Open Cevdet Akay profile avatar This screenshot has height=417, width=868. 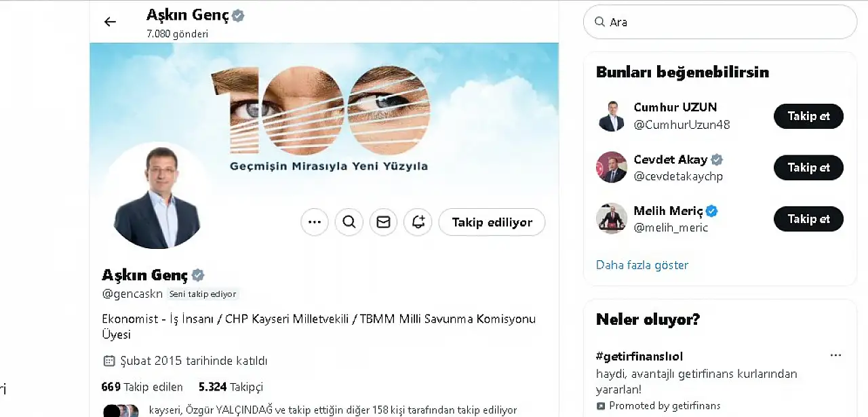(612, 167)
